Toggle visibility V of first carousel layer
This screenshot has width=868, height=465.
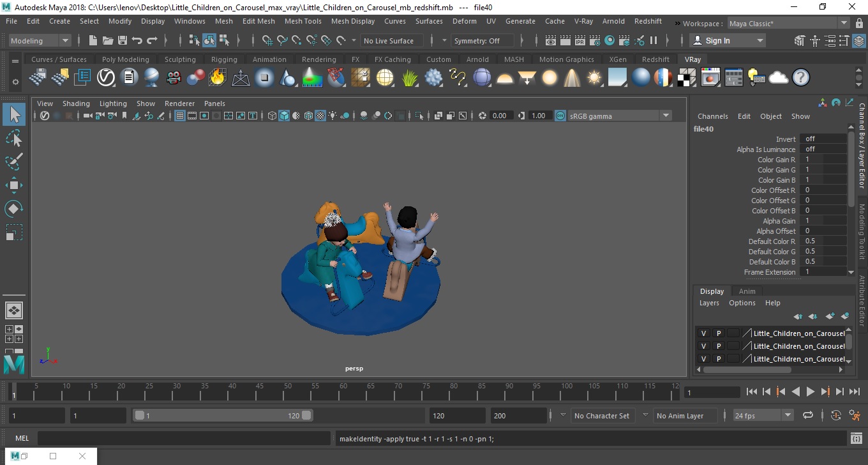click(x=704, y=333)
